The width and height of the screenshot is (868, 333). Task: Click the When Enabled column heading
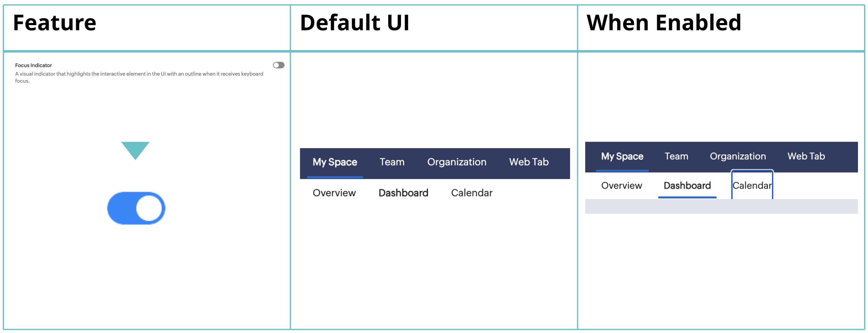664,23
